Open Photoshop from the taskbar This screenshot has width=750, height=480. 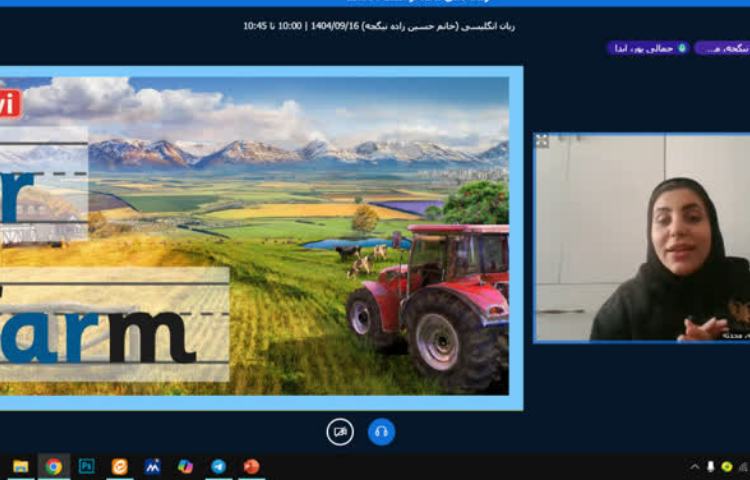coord(87,467)
